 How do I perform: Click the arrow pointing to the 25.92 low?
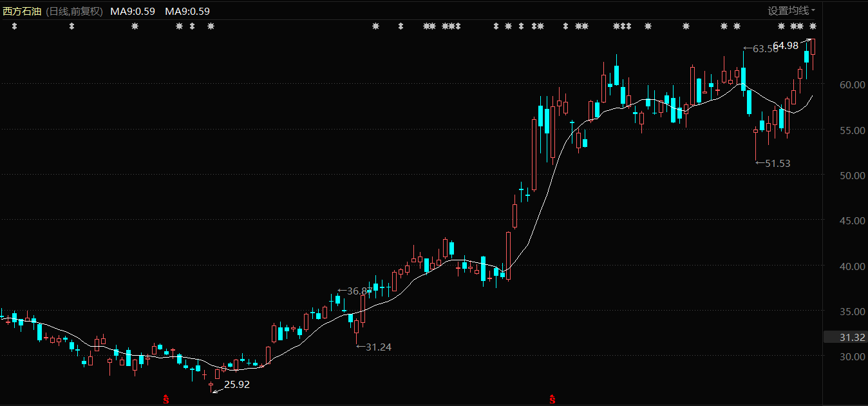click(216, 387)
